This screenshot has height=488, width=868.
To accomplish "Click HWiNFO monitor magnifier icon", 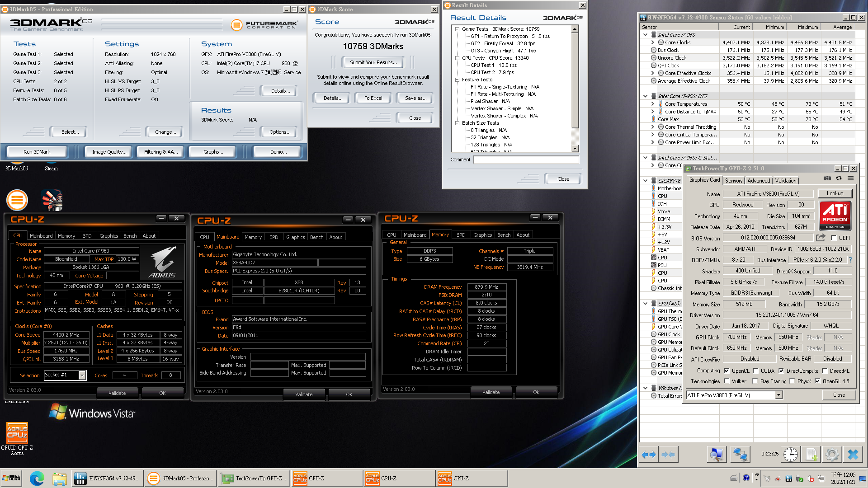I will click(x=716, y=455).
